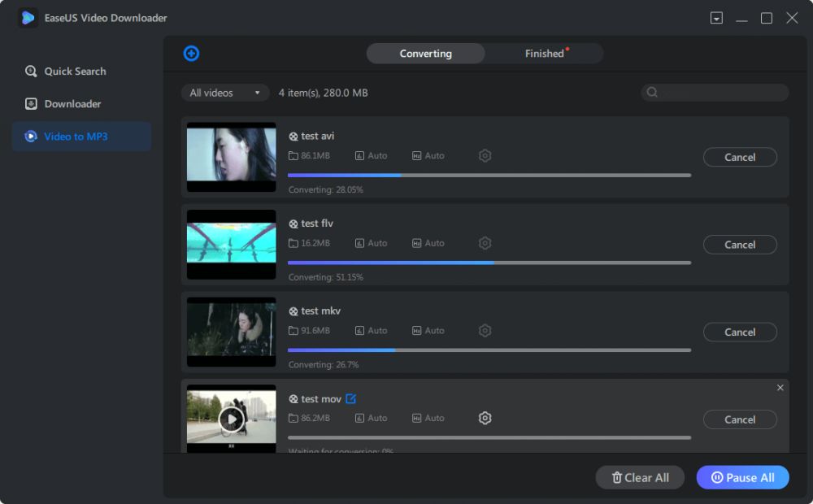Open Quick Search in the sidebar
Image resolution: width=813 pixels, height=504 pixels.
tap(75, 72)
